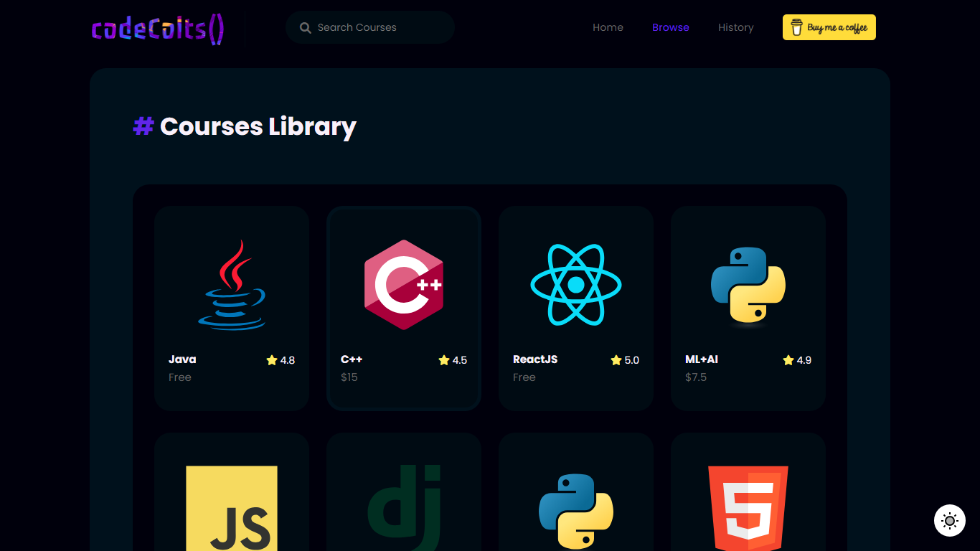Open the C++ course logo
The image size is (980, 551).
click(x=404, y=285)
